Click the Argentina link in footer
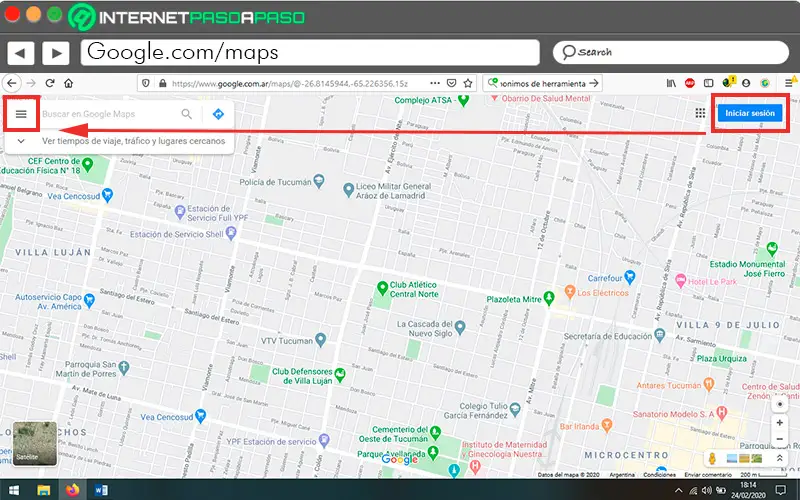 pyautogui.click(x=622, y=474)
